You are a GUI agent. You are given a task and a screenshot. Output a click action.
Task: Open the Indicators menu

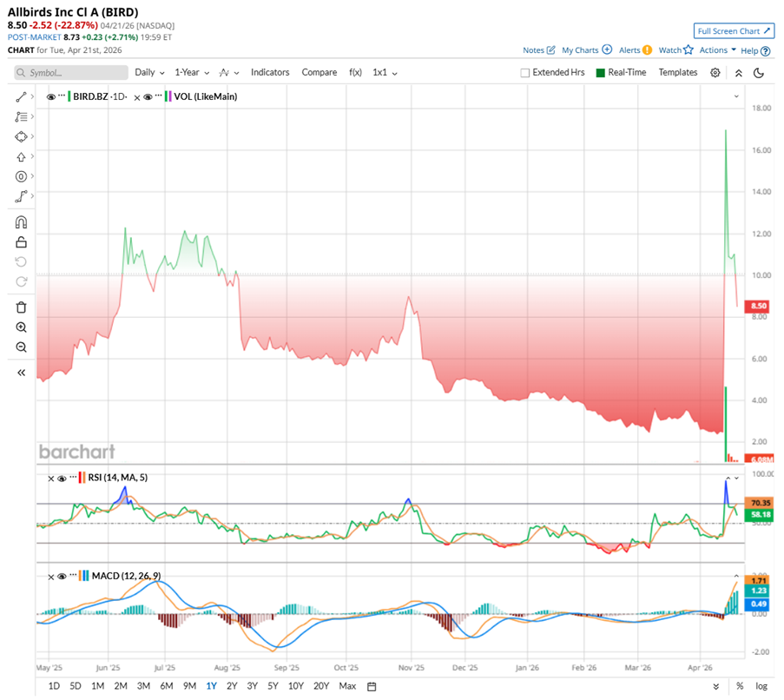[x=270, y=72]
